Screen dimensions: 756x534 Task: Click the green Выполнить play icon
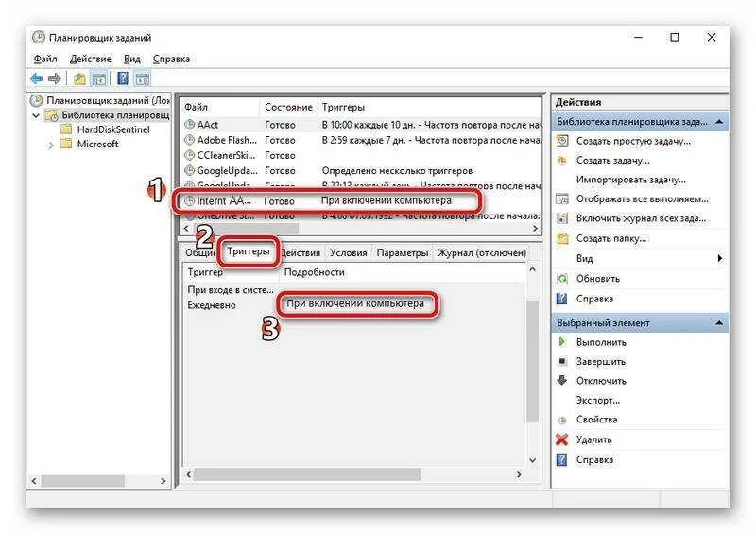[x=562, y=342]
